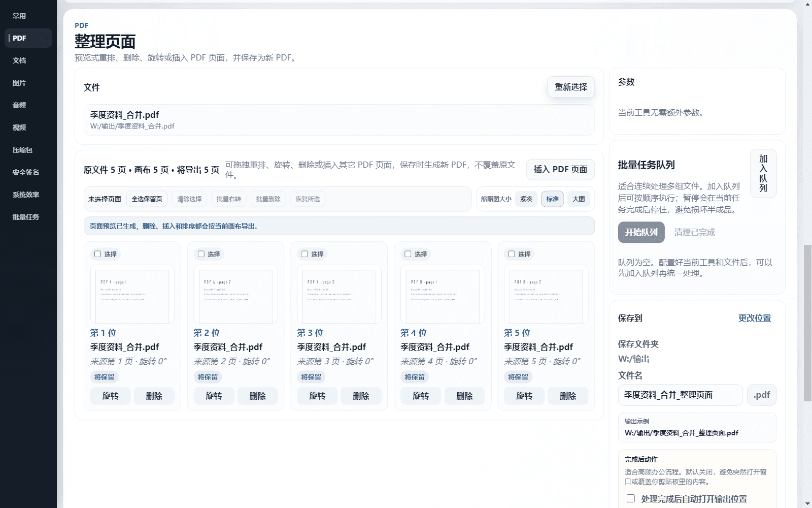Image resolution: width=812 pixels, height=508 pixels.
Task: Delete the page at 第 2 位
Action: click(258, 396)
